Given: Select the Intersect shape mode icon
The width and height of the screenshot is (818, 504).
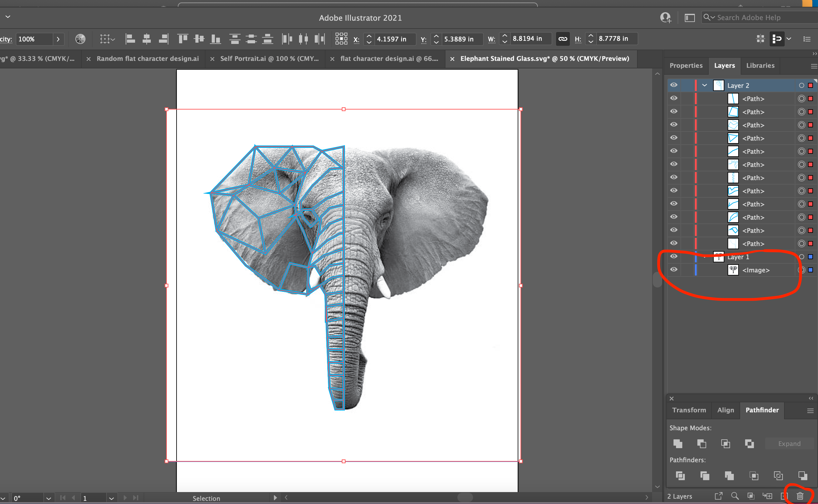Looking at the screenshot, I should (x=724, y=443).
